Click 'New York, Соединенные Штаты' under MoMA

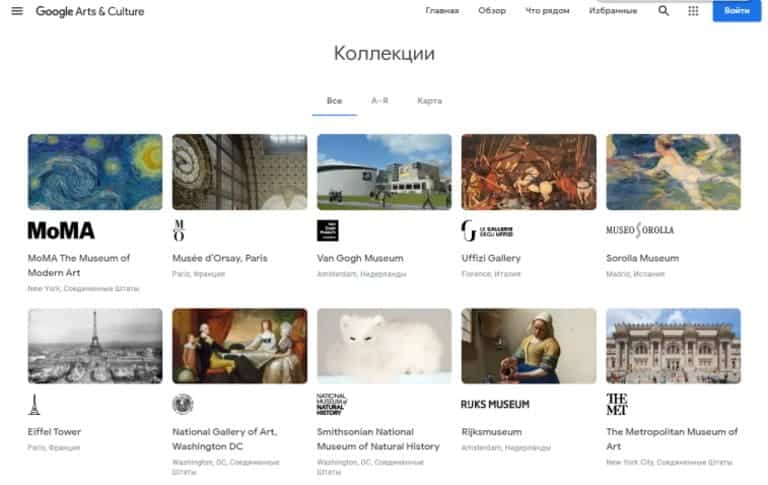[83, 289]
